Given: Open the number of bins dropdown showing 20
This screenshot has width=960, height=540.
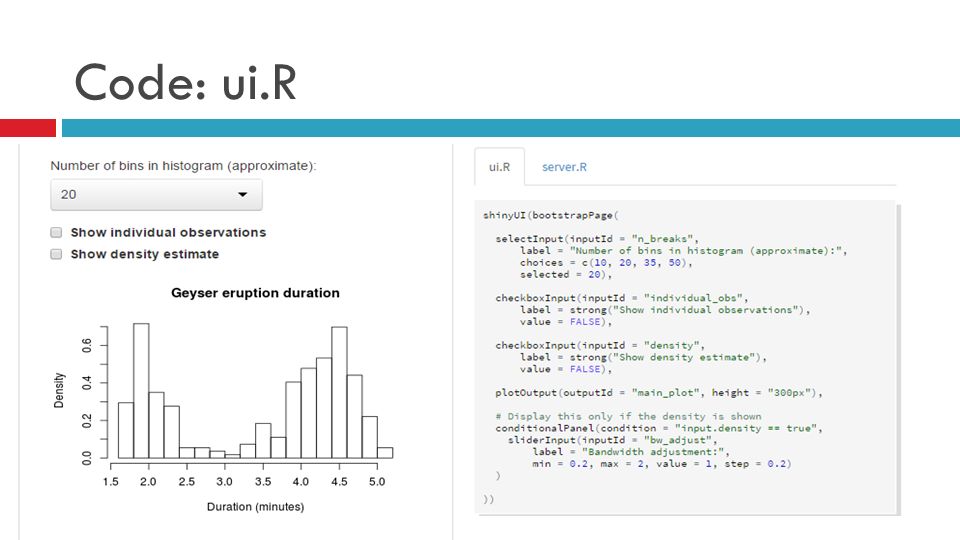Looking at the screenshot, I should pyautogui.click(x=156, y=195).
